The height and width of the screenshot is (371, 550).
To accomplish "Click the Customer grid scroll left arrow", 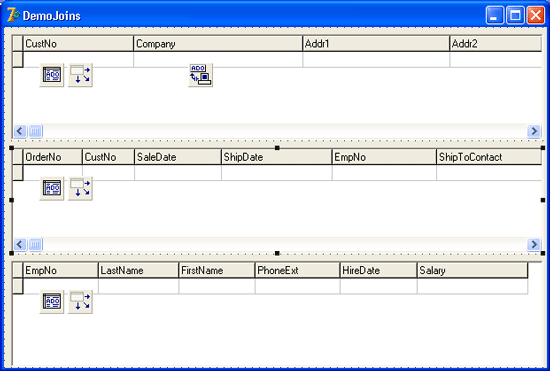I will (20, 131).
